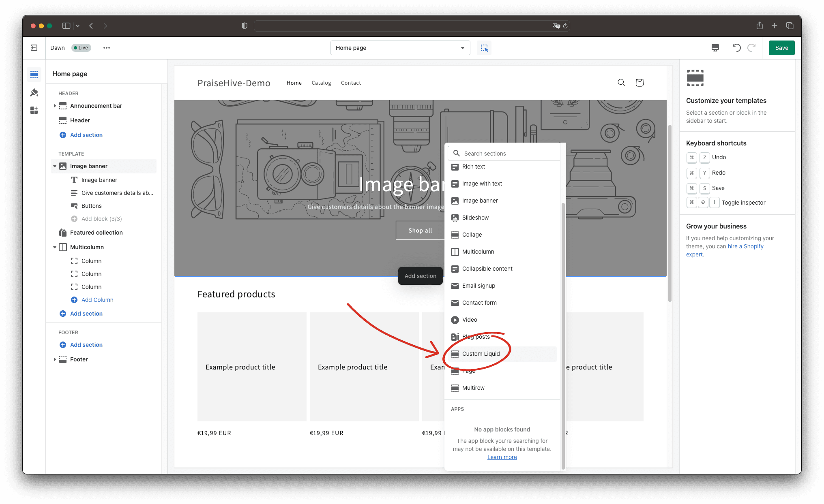Screen dimensions: 824x504
Task: Expand the Announcement bar section
Action: coord(55,106)
